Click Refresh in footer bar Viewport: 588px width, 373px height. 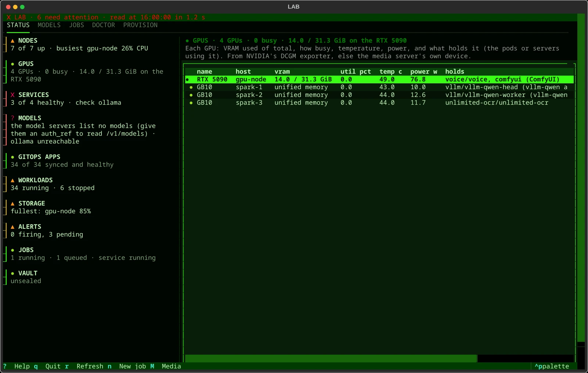click(90, 366)
